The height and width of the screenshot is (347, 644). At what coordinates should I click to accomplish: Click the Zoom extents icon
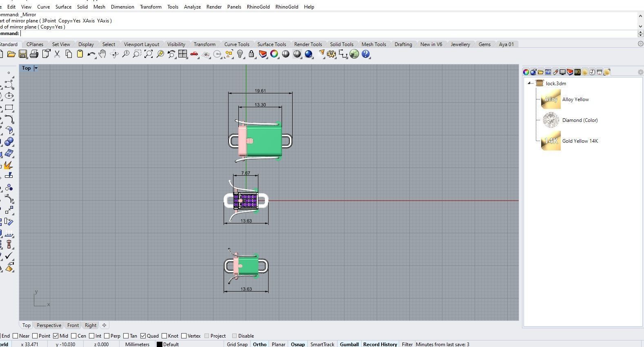(x=149, y=54)
